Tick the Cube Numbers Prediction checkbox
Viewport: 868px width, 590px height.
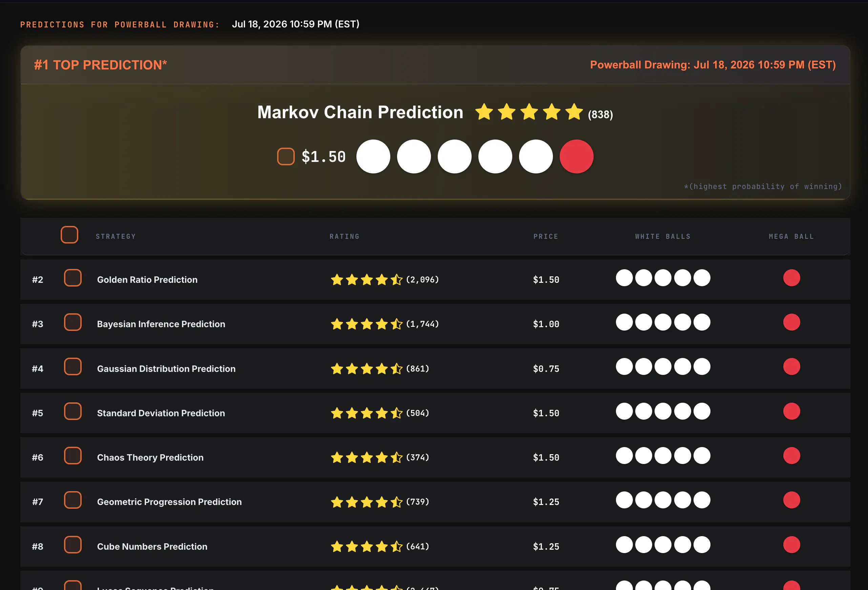(73, 544)
